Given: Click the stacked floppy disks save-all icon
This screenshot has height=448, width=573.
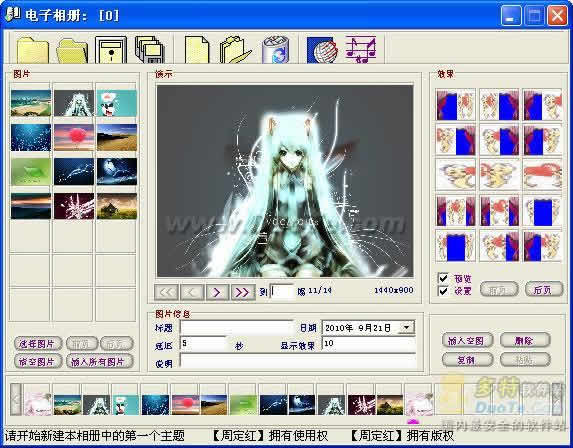Looking at the screenshot, I should 150,50.
